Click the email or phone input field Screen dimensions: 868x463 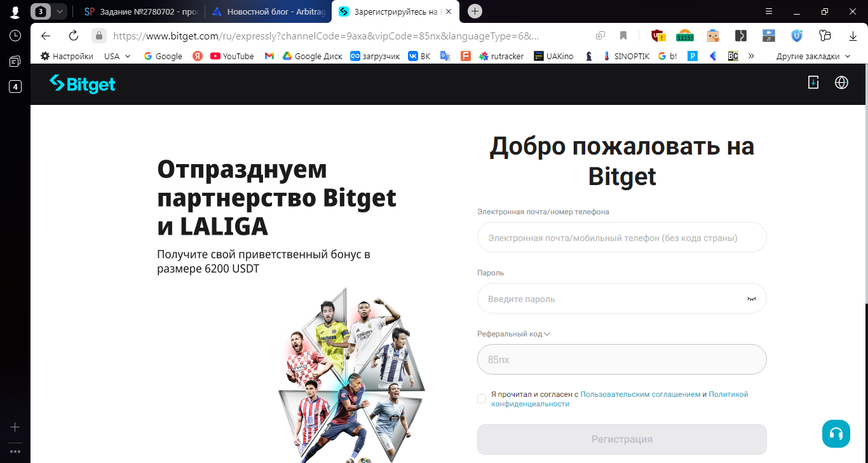[x=621, y=237]
